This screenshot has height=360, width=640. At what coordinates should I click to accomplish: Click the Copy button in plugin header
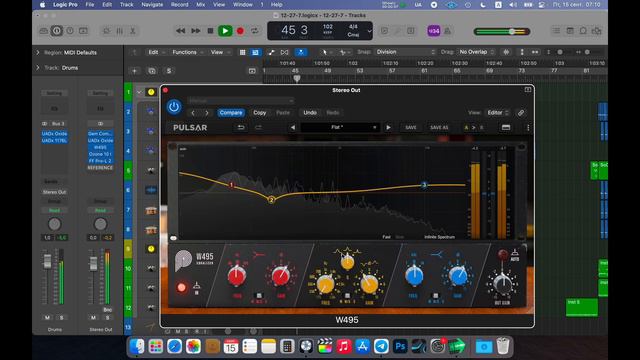(x=260, y=113)
